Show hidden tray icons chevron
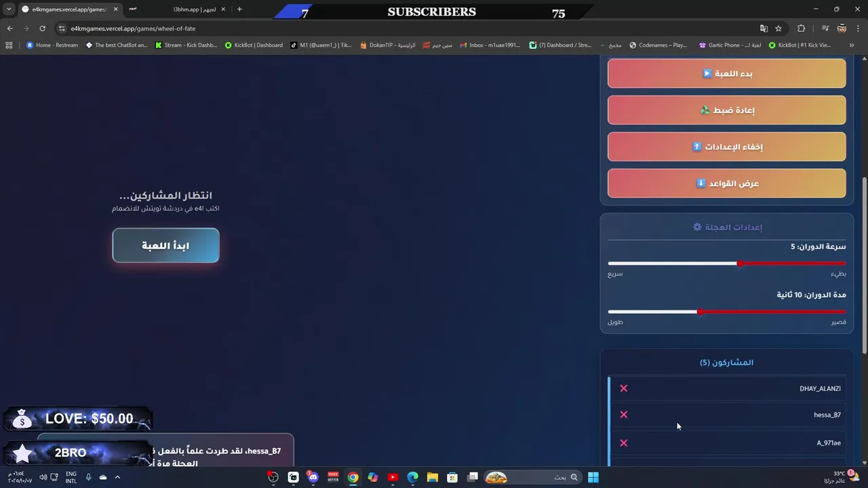This screenshot has height=488, width=868. tap(117, 477)
